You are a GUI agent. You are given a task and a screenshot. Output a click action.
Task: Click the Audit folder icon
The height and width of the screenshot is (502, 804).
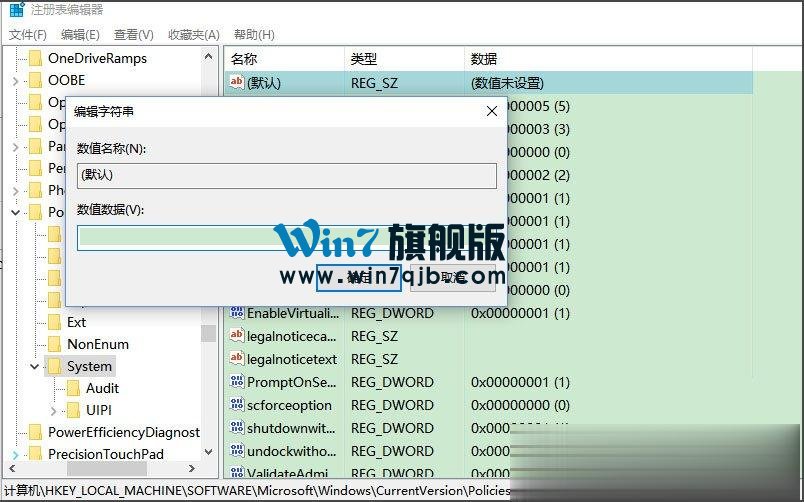(73, 388)
